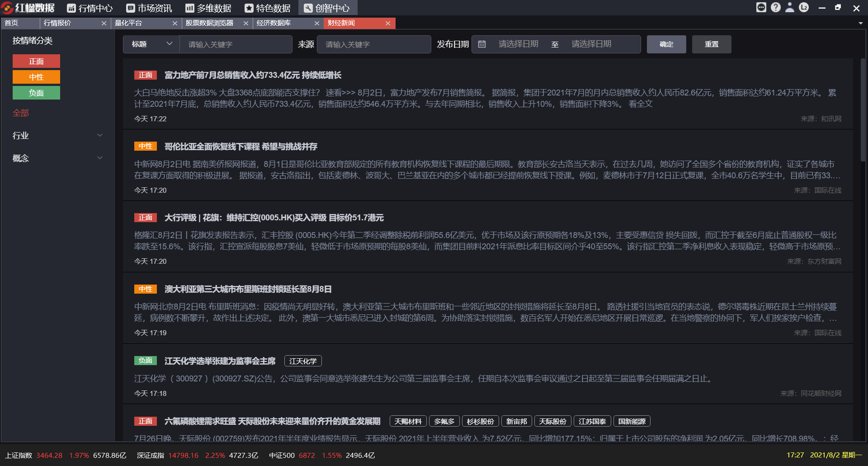This screenshot has width=868, height=466.
Task: Click the user profile icon
Action: click(790, 7)
